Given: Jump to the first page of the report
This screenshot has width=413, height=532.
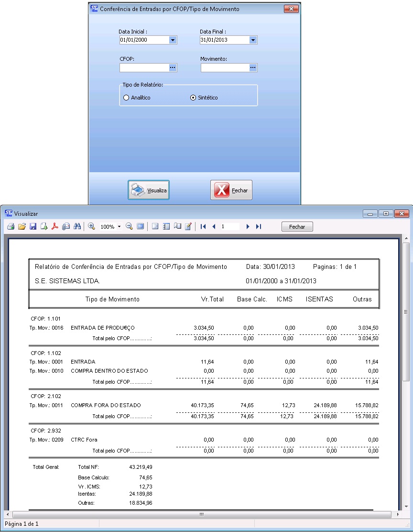Looking at the screenshot, I should tap(203, 227).
